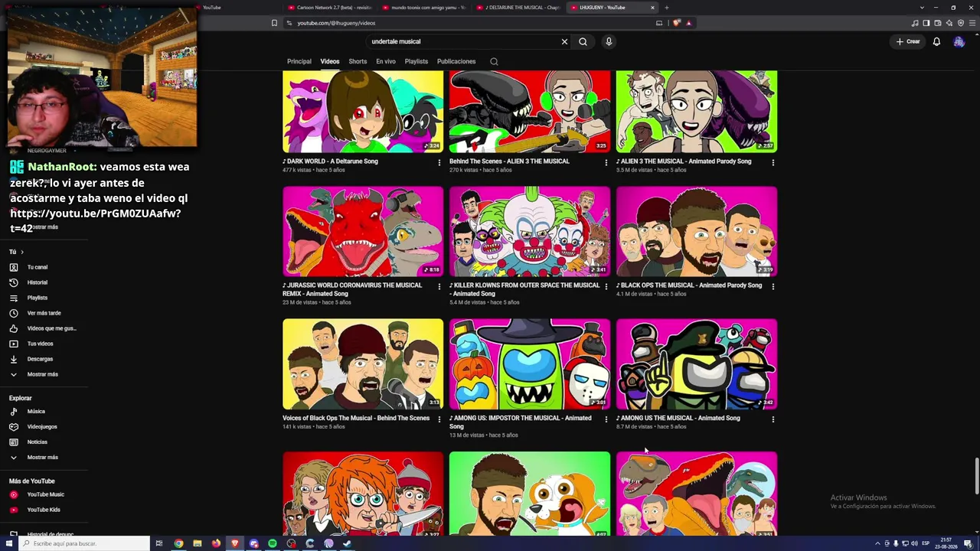Open Steam from the taskbar
Screen dimensions: 980x551
point(348,543)
